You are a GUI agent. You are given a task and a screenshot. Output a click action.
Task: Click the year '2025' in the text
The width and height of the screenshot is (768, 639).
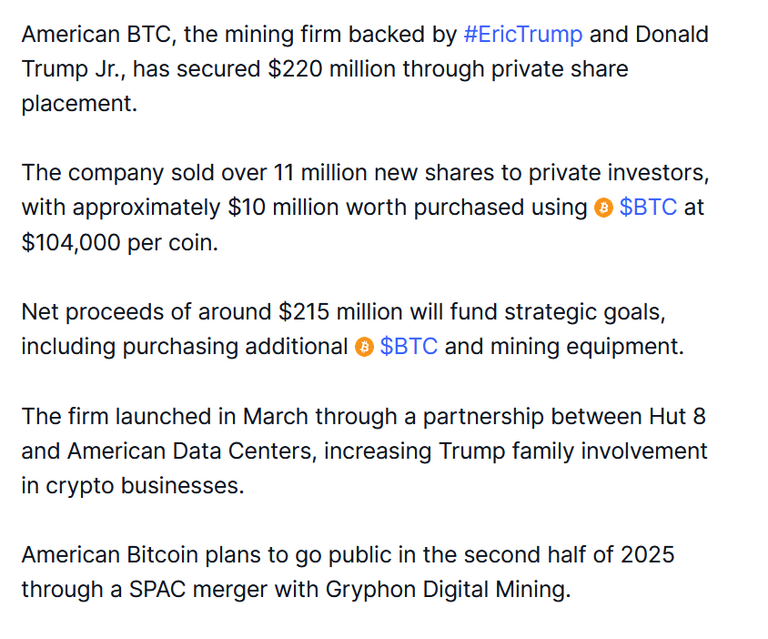pyautogui.click(x=648, y=556)
